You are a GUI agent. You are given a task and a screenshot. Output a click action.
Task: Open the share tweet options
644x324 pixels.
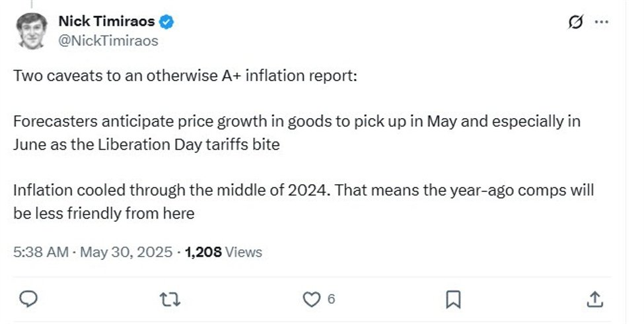(594, 300)
